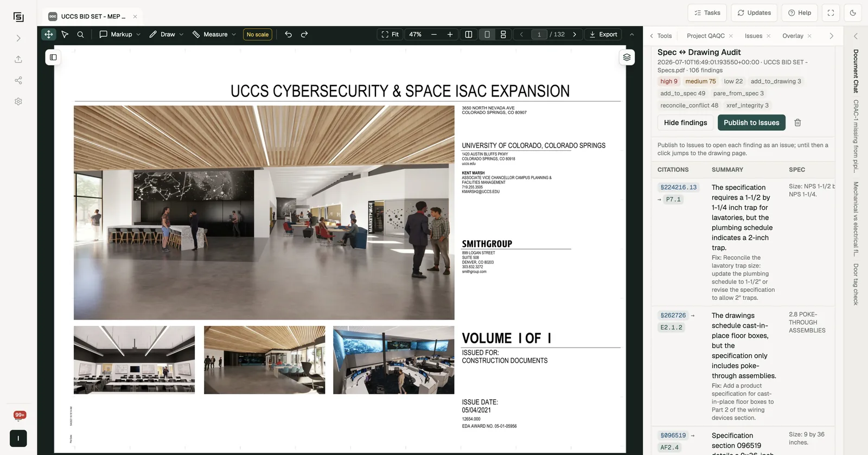This screenshot has height=455, width=868.
Task: Switch to single page view
Action: [487, 34]
